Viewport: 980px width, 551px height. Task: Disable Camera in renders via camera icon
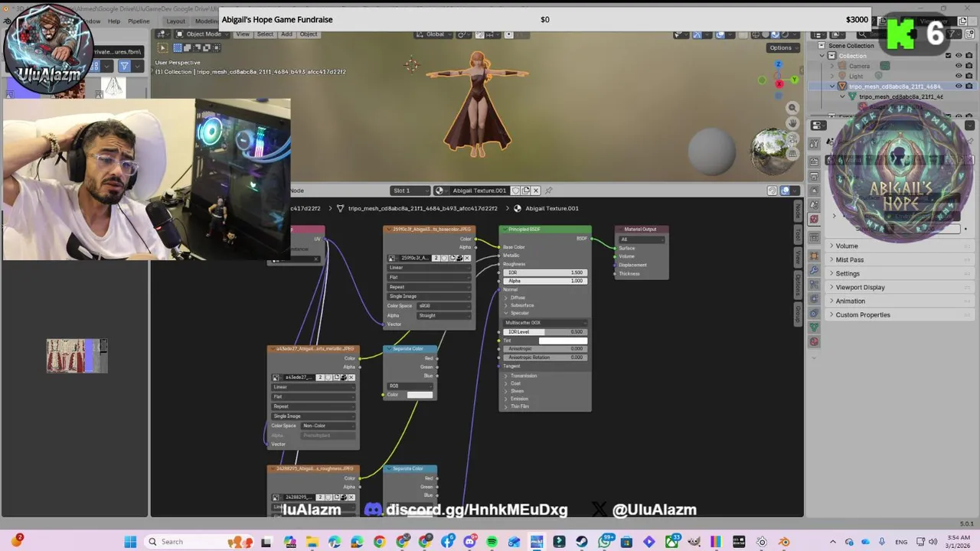[x=969, y=66]
